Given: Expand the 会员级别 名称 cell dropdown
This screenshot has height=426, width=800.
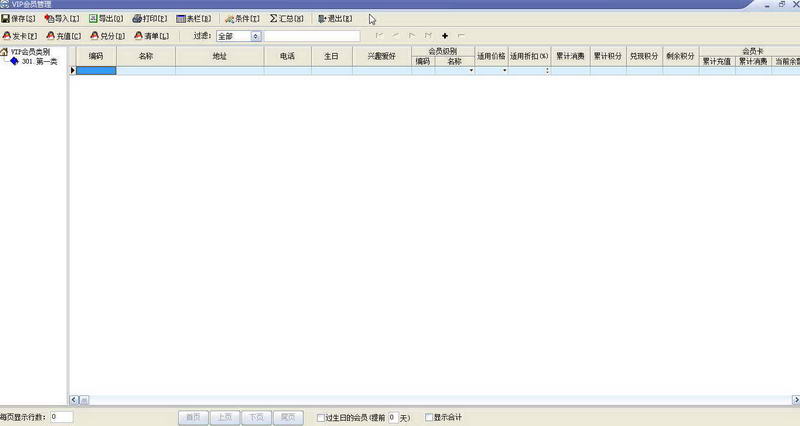Looking at the screenshot, I should tap(470, 71).
